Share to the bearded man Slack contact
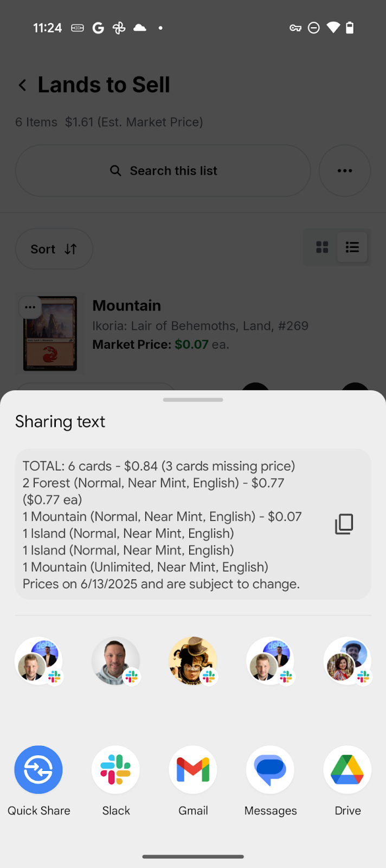This screenshot has width=386, height=868. point(115,661)
